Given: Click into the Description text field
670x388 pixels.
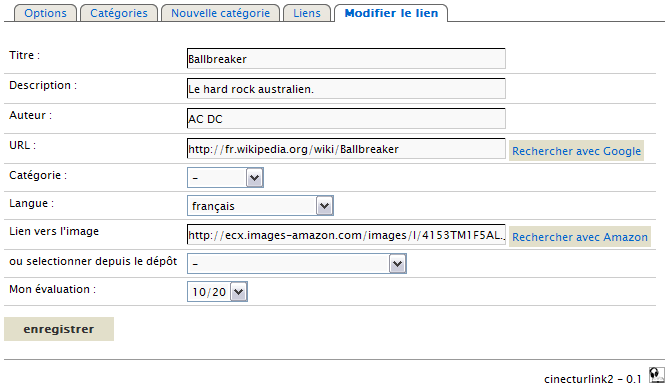Looking at the screenshot, I should coord(346,88).
